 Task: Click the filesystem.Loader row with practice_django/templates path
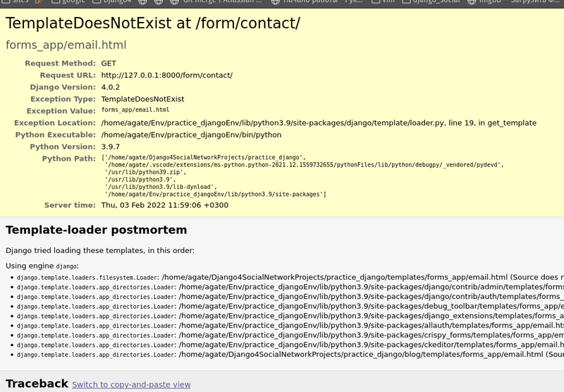pyautogui.click(x=290, y=277)
